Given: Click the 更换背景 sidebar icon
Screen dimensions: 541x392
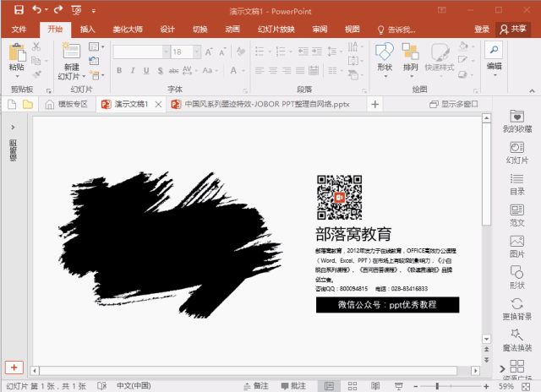Looking at the screenshot, I should pyautogui.click(x=516, y=309).
